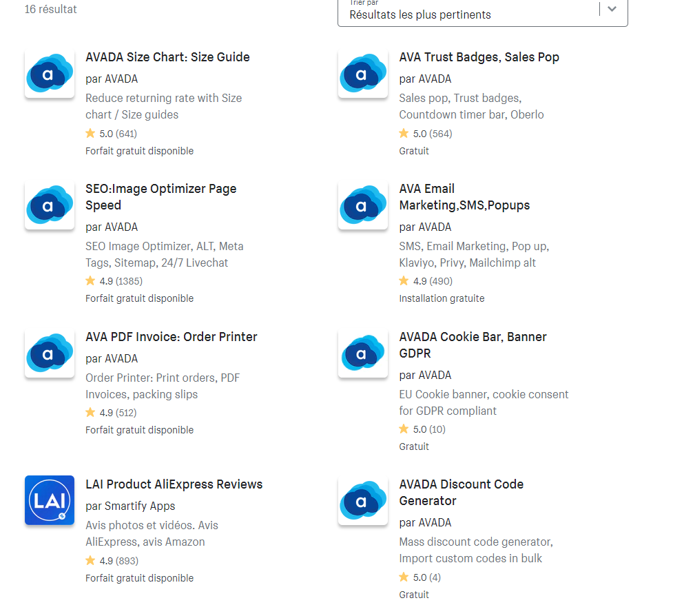Click 'par AVADA' under AVADA Cookie Bar

[x=425, y=375]
